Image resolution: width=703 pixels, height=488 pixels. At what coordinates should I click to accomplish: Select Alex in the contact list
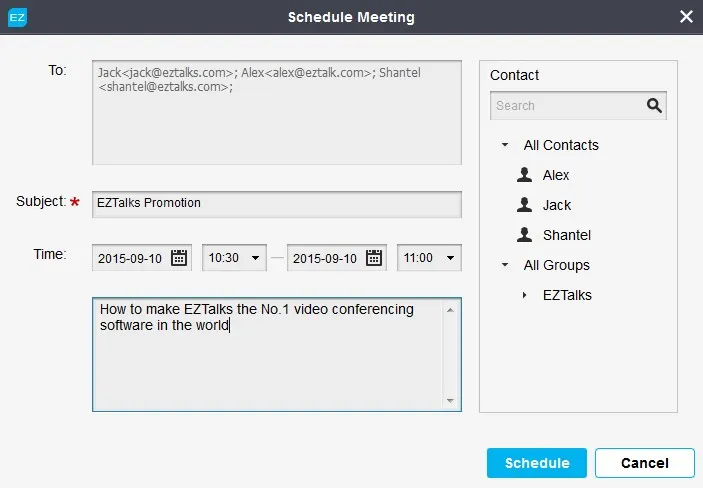click(555, 175)
